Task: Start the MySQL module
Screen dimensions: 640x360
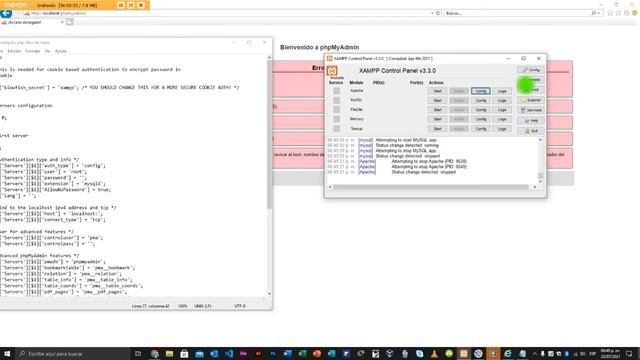Action: tap(437, 100)
